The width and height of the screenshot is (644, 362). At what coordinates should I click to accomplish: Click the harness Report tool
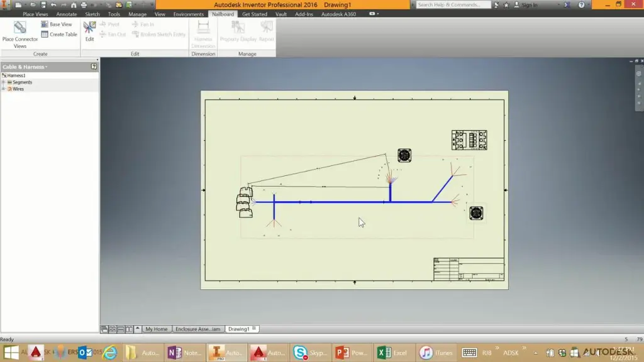(266, 31)
